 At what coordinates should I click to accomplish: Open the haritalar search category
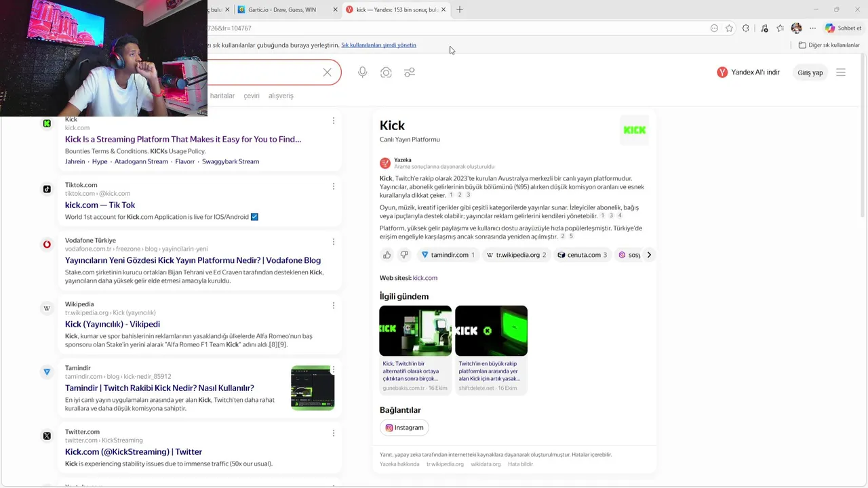point(222,96)
